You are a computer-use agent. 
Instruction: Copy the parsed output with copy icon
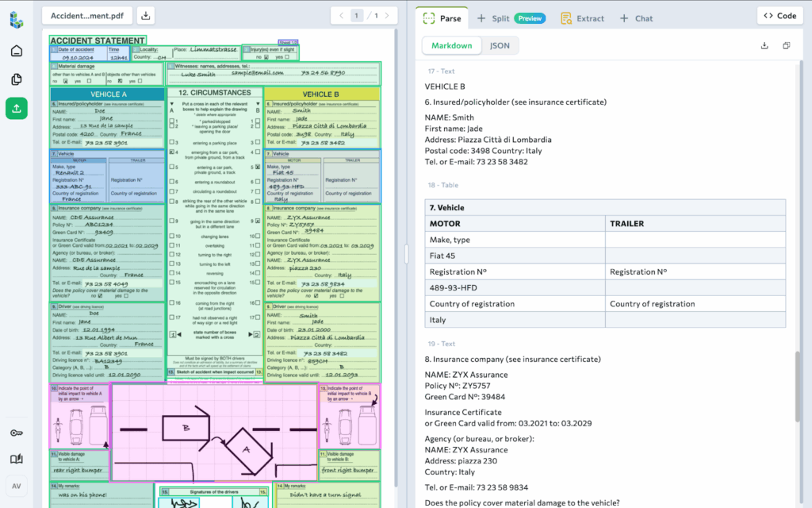tap(787, 46)
